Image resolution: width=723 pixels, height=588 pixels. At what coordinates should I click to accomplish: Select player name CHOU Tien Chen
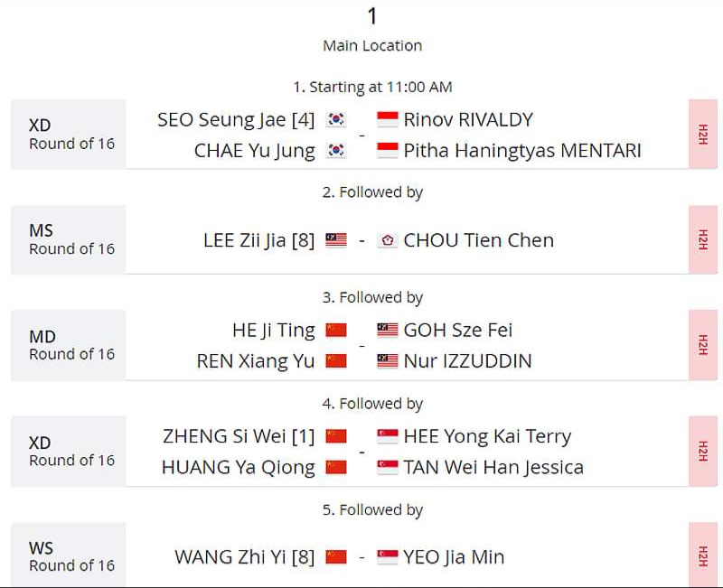pos(479,240)
